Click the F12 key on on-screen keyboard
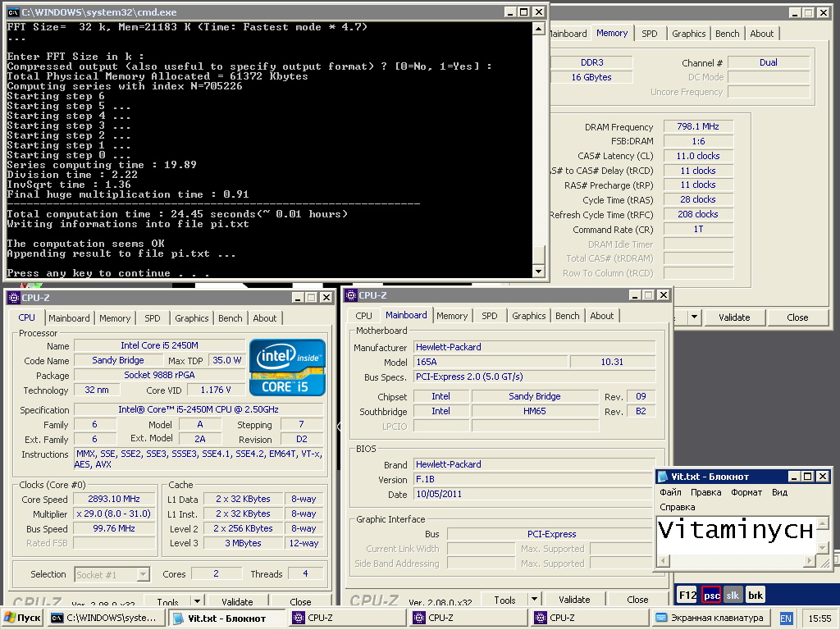 687,595
